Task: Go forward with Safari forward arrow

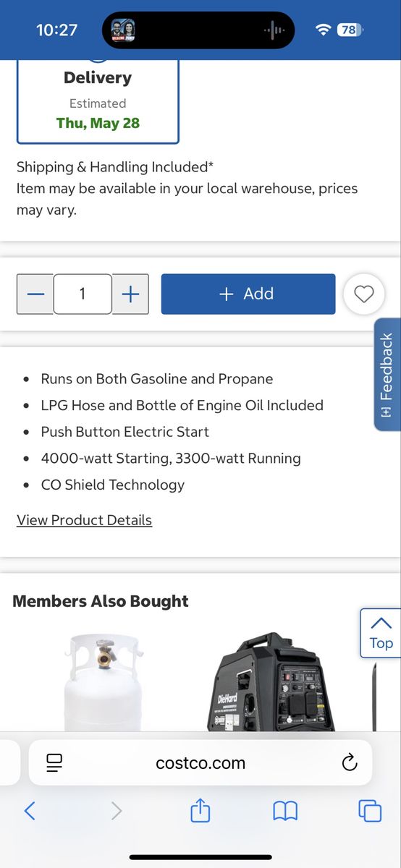Action: coord(117,811)
